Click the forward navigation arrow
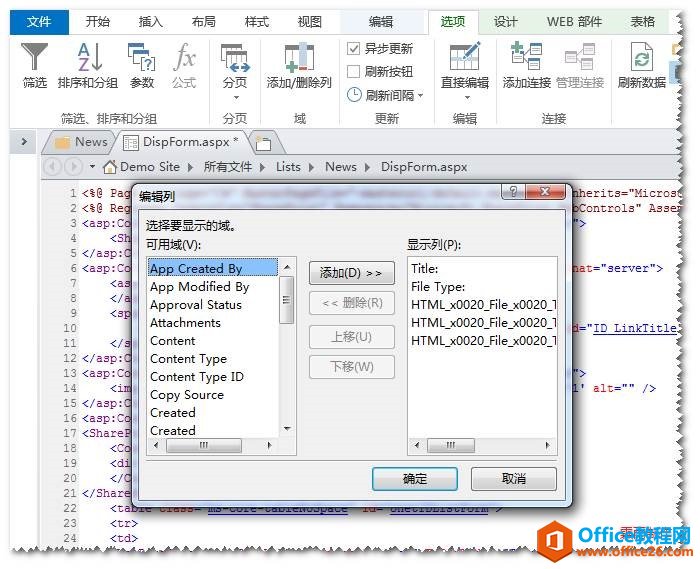The image size is (700, 569). (73, 167)
